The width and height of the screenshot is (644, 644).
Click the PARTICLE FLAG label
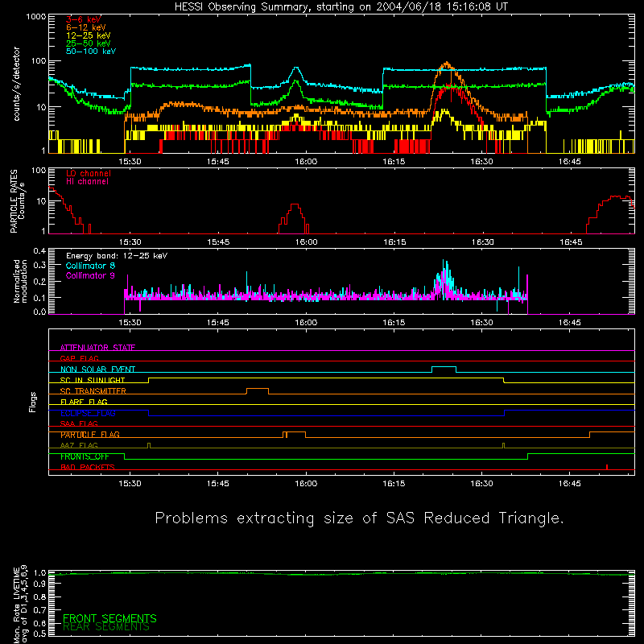(90, 435)
